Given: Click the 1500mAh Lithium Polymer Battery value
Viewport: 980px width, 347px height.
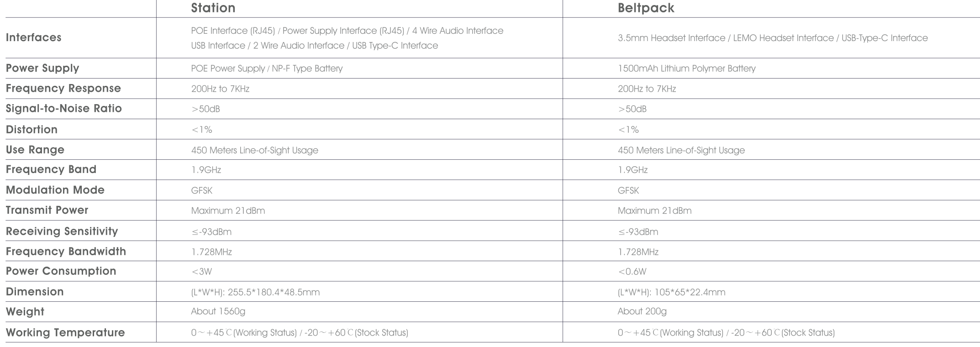Looking at the screenshot, I should point(686,68).
